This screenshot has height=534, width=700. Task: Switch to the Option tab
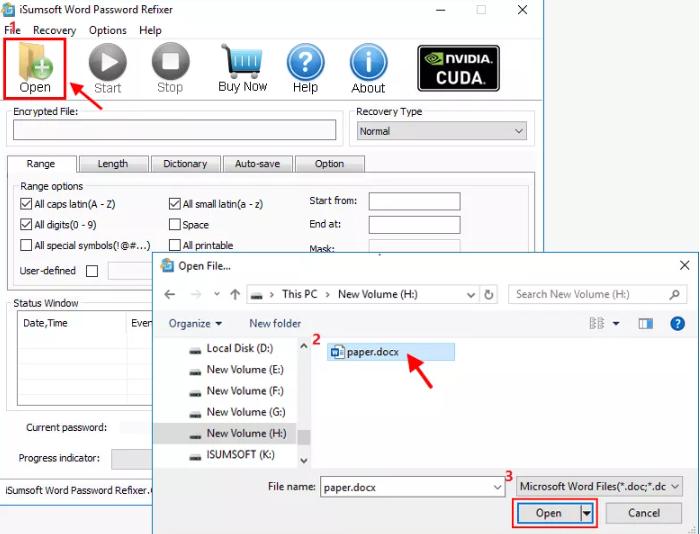[x=329, y=164]
